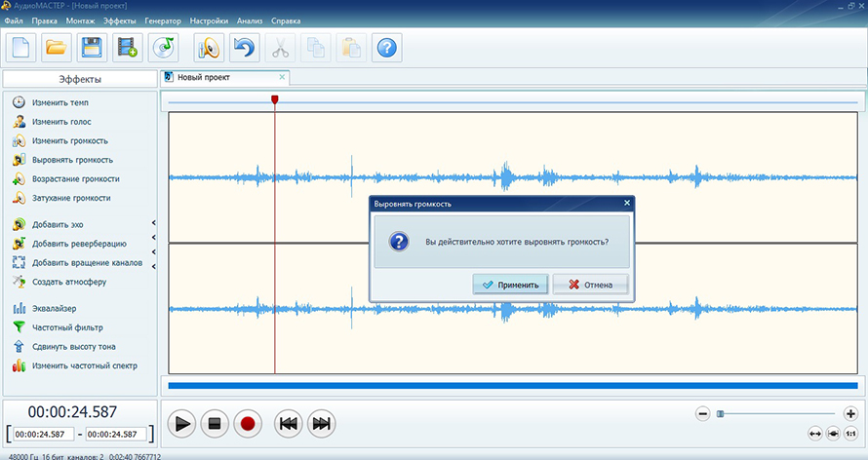The height and width of the screenshot is (460, 868).
Task: Expand the Добавить реверберацию arrow
Action: click(153, 244)
